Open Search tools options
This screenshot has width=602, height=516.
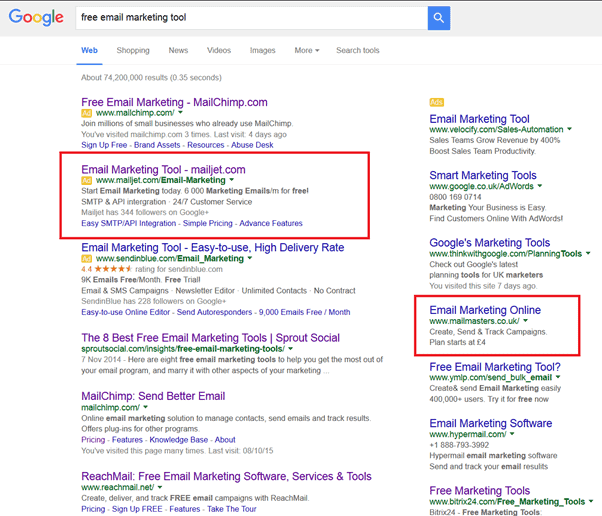357,50
